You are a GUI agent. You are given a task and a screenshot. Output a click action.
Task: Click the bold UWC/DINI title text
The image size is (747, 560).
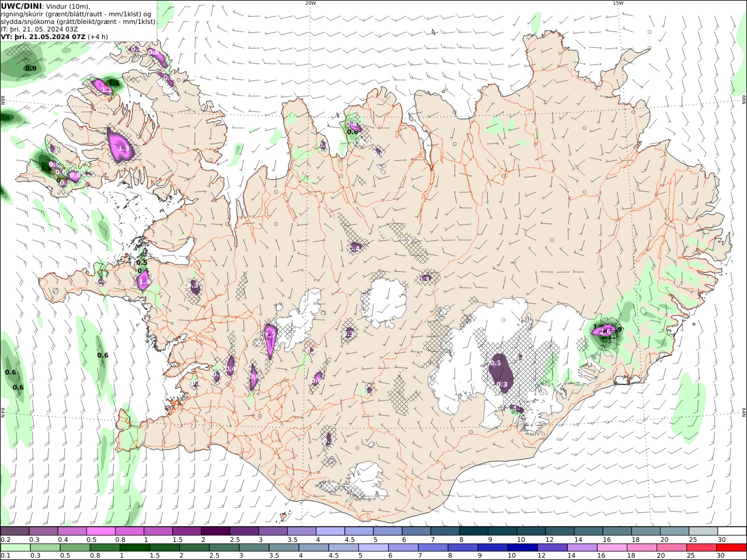point(21,6)
